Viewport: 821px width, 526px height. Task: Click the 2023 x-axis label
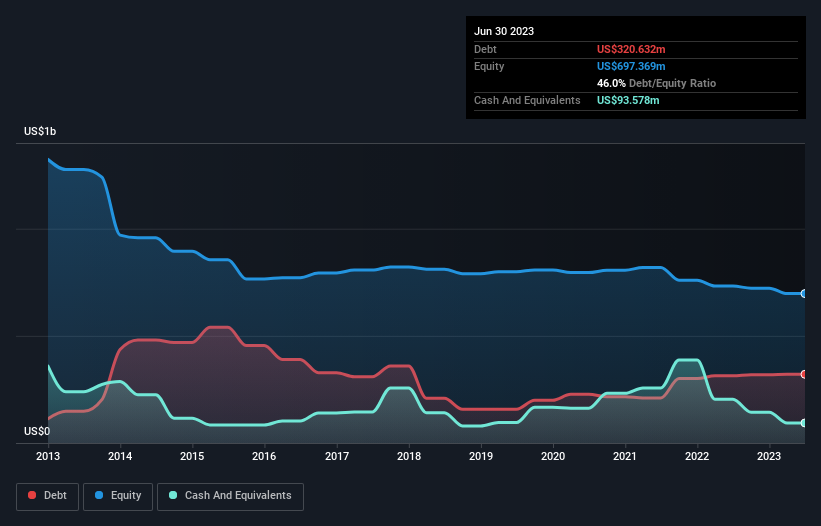point(769,456)
